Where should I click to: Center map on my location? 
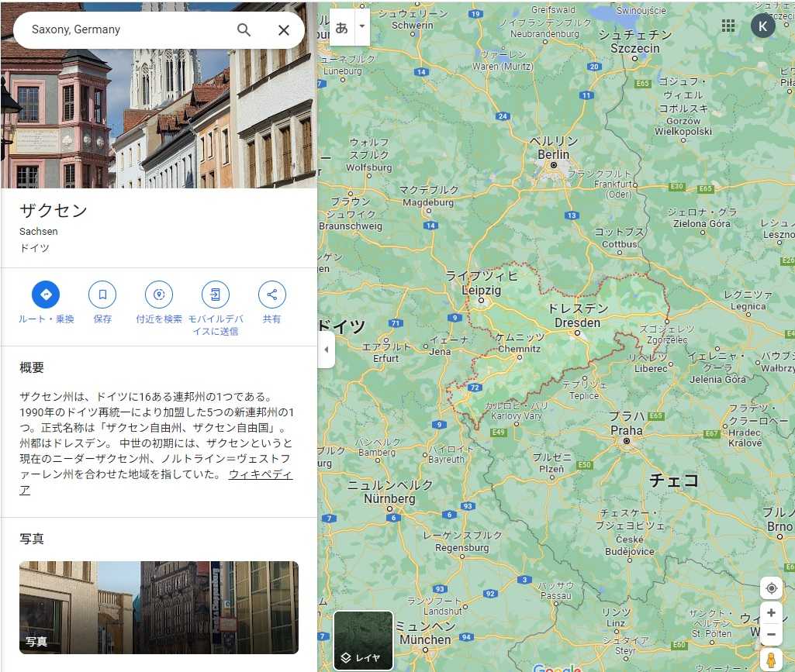pyautogui.click(x=771, y=588)
